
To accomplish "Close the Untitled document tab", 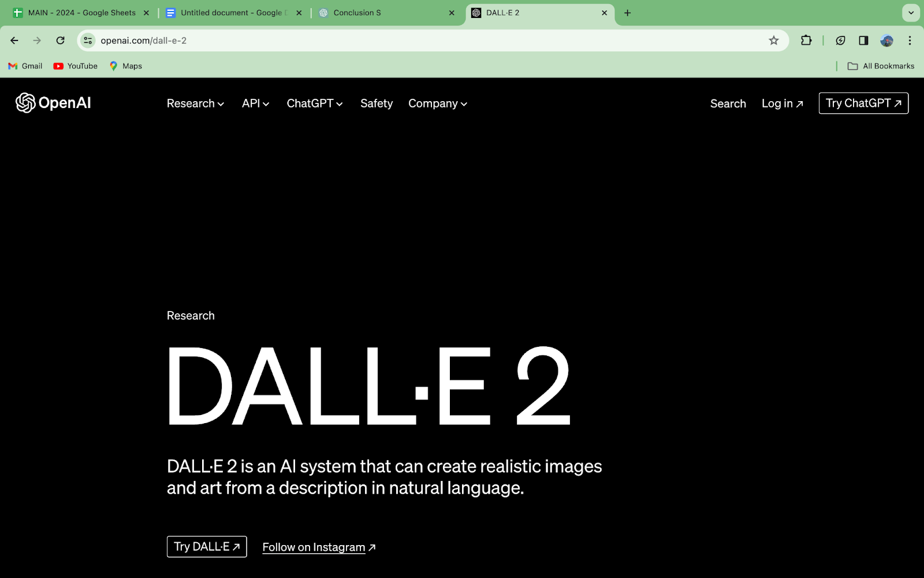I will [299, 13].
